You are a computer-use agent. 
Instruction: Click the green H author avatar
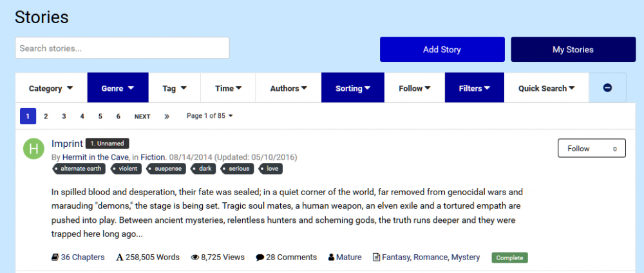point(33,149)
